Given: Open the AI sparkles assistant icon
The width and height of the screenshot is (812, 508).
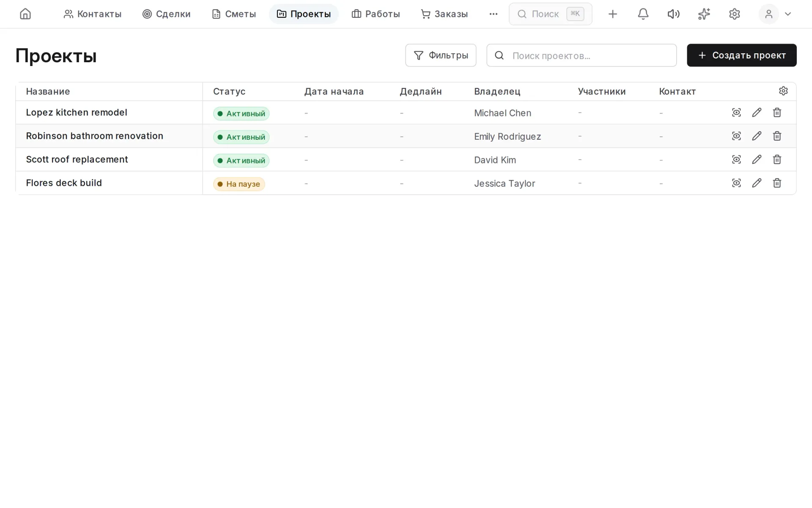Looking at the screenshot, I should [704, 14].
